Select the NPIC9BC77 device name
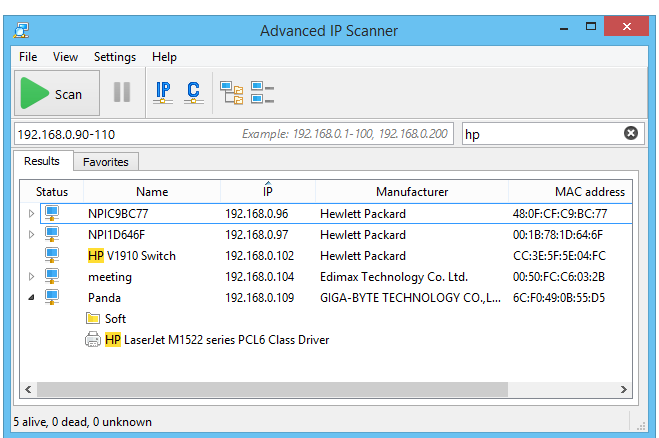Image resolution: width=659 pixels, height=438 pixels. [x=118, y=214]
